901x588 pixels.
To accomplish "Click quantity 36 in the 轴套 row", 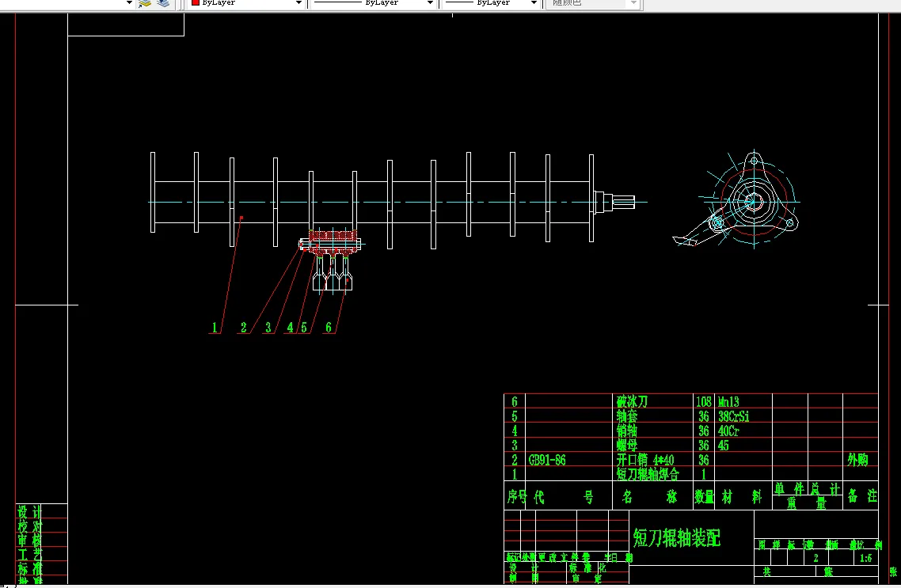I will [x=703, y=415].
